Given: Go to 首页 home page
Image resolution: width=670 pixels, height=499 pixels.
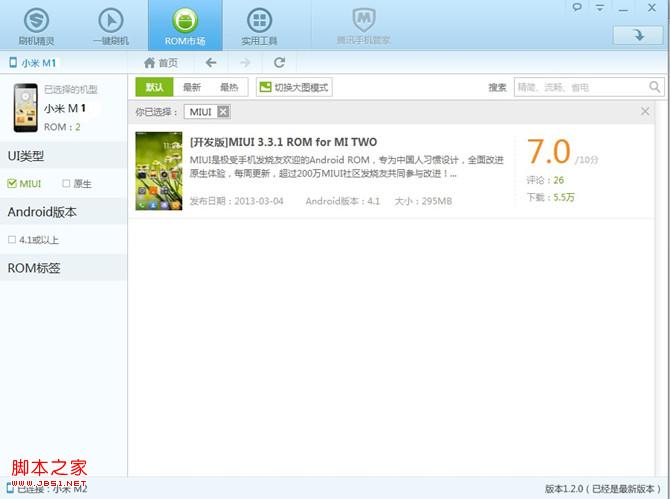Looking at the screenshot, I should coord(161,63).
